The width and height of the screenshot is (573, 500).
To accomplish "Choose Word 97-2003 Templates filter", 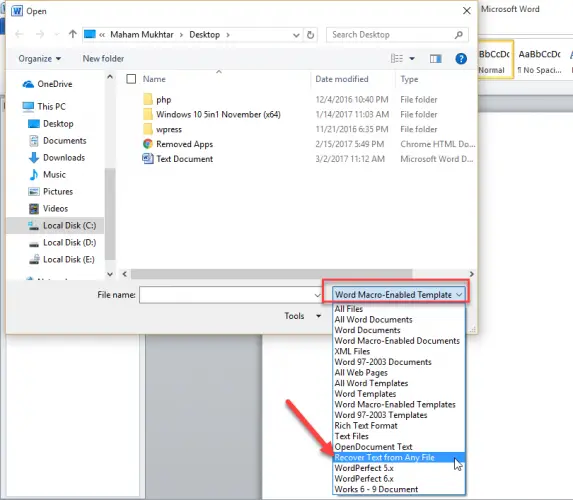I will click(x=399, y=415).
